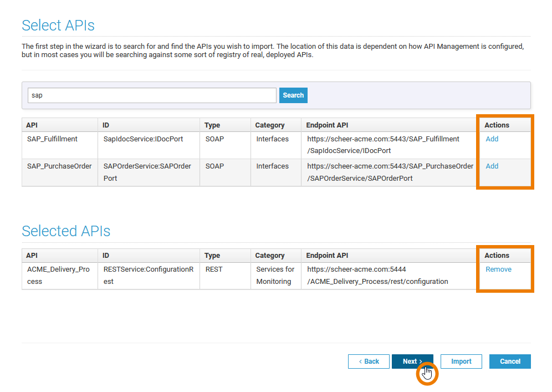This screenshot has width=552, height=392.
Task: Click the SAP_Fulfillment endpoint URL
Action: pyautogui.click(x=383, y=145)
